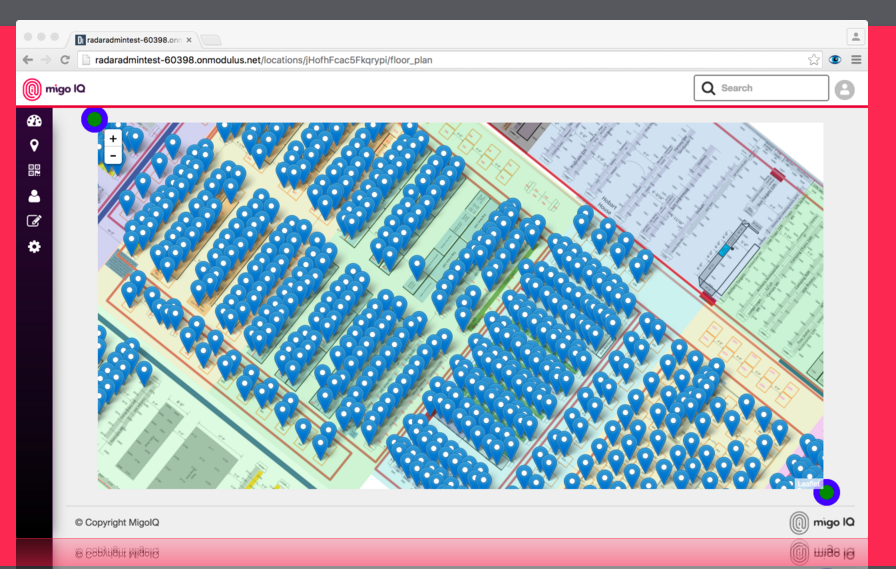This screenshot has width=896, height=569.
Task: Open the users icon in sidebar
Action: (34, 196)
